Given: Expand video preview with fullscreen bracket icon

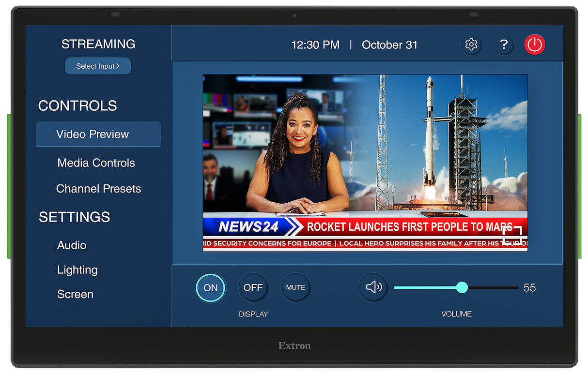Looking at the screenshot, I should 512,235.
